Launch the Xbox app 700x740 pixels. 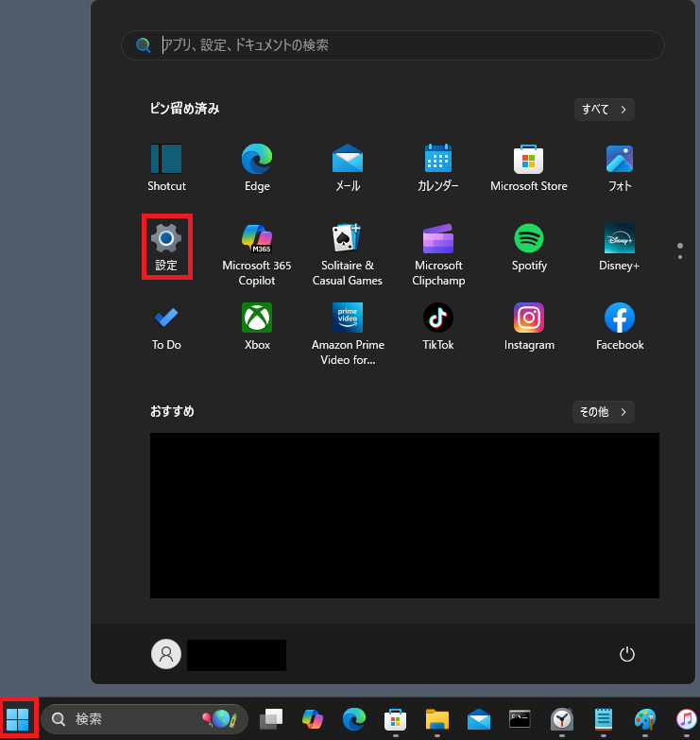pos(257,327)
